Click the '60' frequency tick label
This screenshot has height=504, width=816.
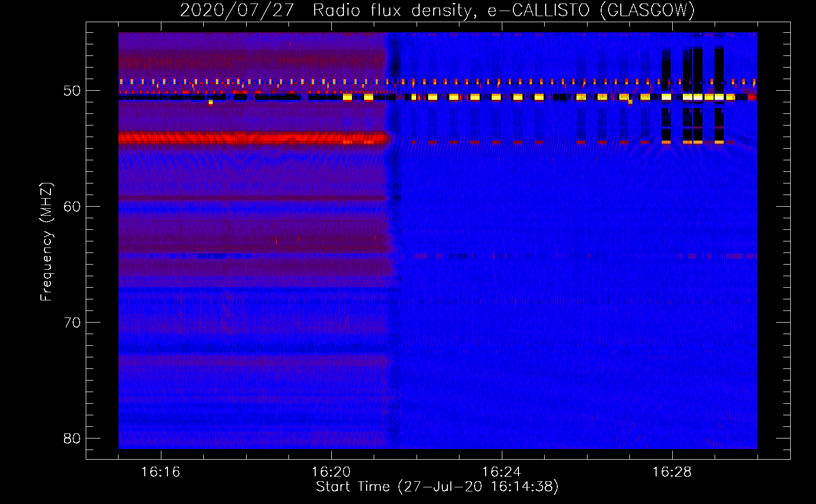[x=72, y=207]
